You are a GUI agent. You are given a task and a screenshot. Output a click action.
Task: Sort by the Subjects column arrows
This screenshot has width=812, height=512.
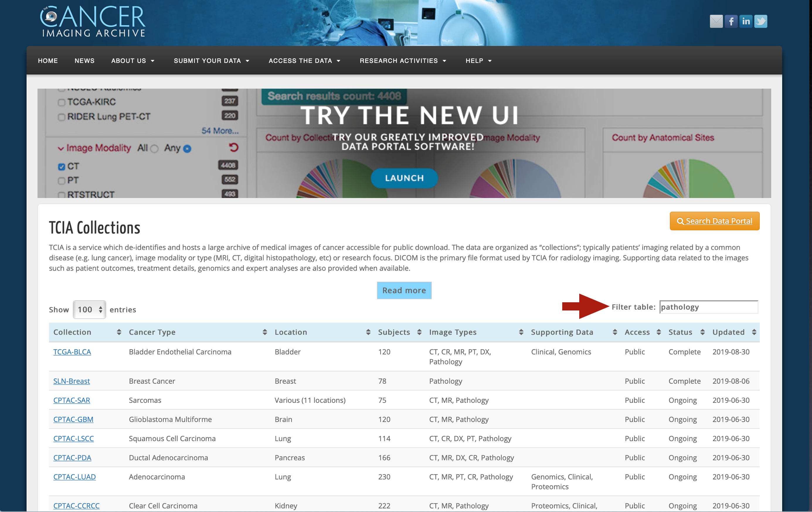419,332
